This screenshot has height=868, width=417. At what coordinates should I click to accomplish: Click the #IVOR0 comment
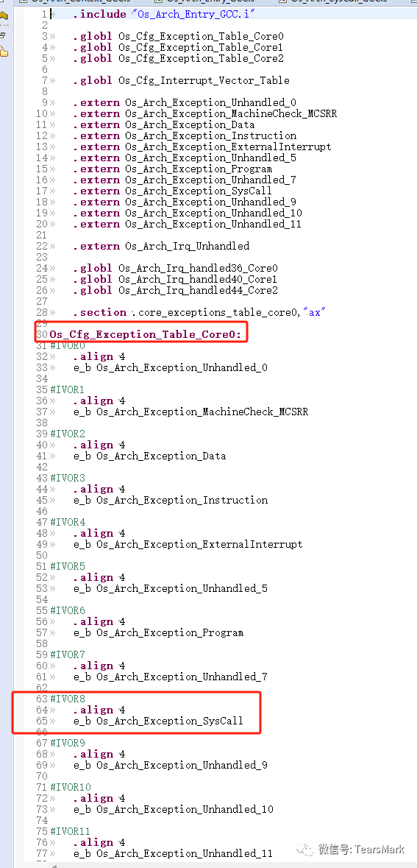tap(68, 345)
